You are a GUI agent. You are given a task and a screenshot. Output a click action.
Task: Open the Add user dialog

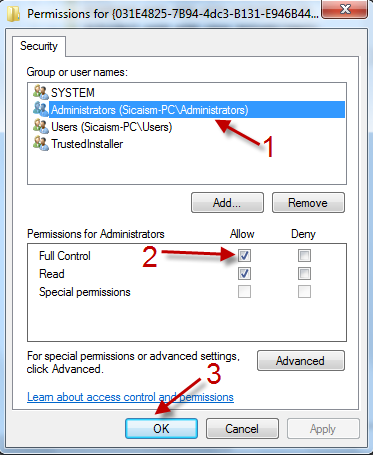click(227, 203)
